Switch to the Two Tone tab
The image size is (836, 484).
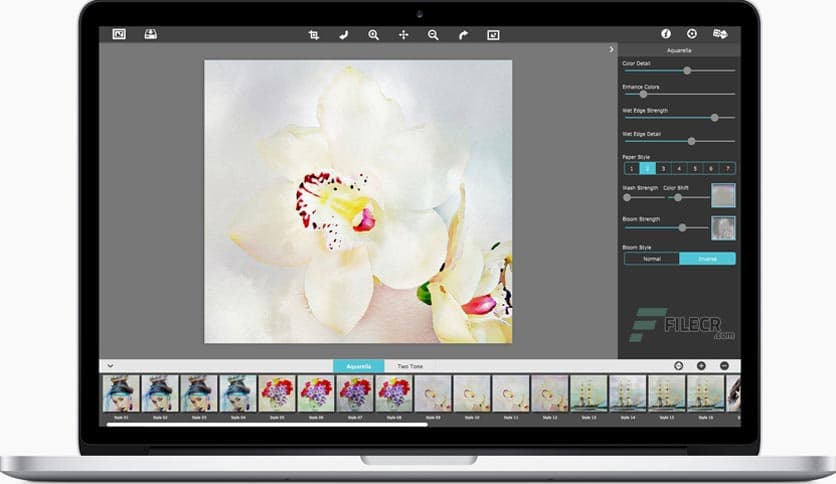[x=409, y=366]
